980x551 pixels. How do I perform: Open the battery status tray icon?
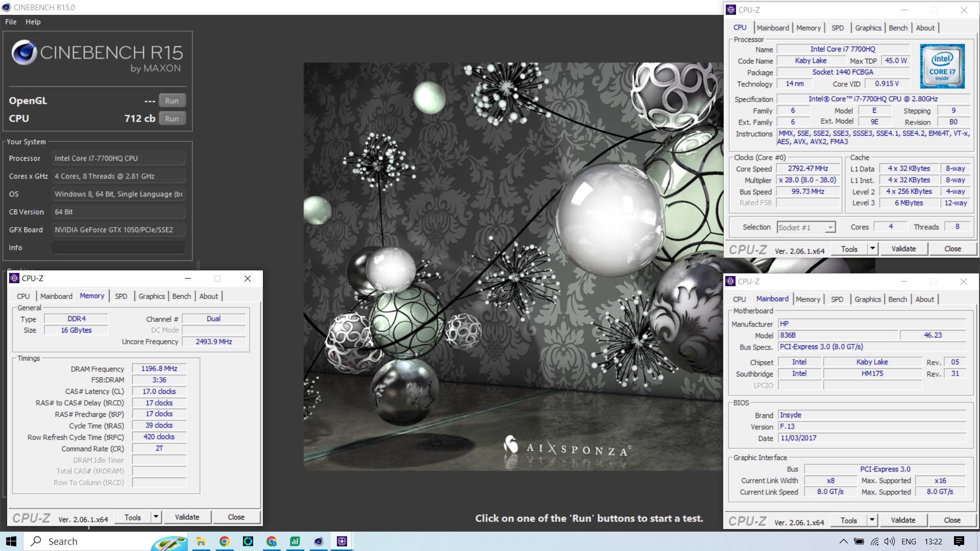tap(859, 541)
